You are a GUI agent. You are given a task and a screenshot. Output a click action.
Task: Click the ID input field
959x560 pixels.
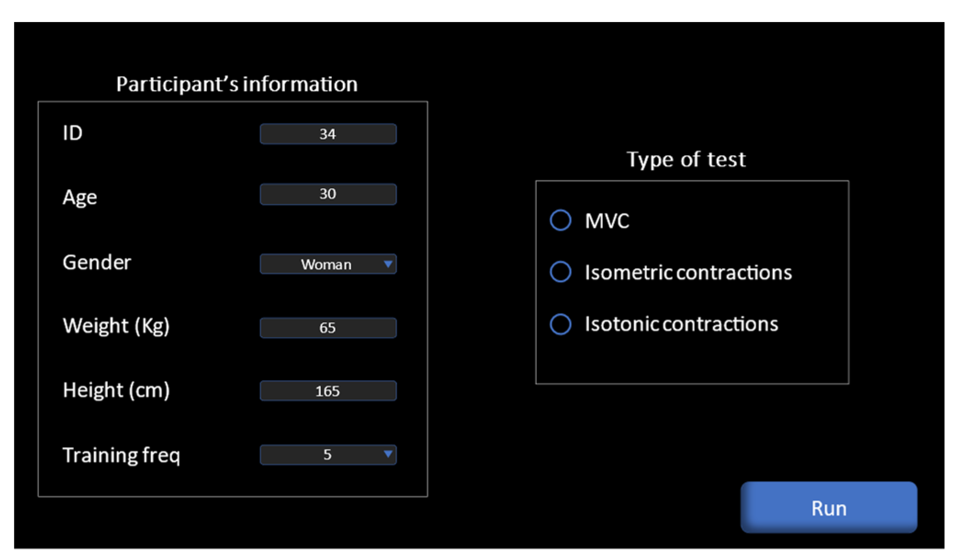point(328,134)
